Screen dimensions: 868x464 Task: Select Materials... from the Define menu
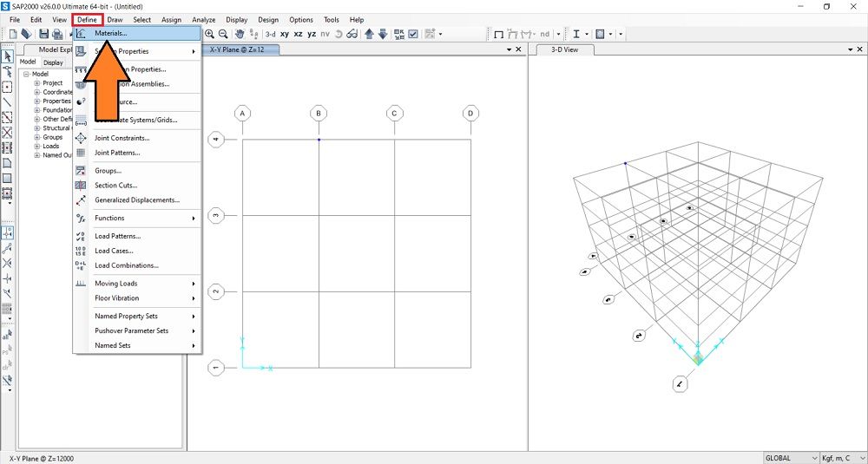(137, 33)
